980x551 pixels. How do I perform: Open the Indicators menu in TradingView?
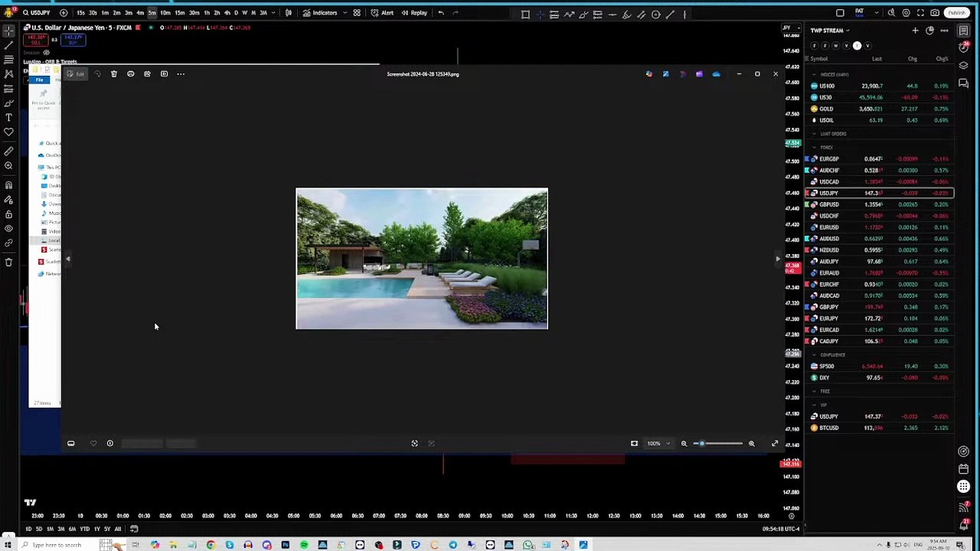pyautogui.click(x=320, y=13)
